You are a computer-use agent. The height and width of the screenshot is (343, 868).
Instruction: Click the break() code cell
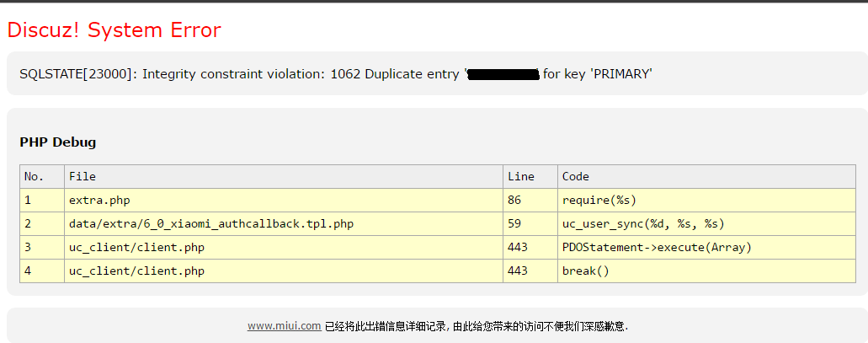click(585, 271)
